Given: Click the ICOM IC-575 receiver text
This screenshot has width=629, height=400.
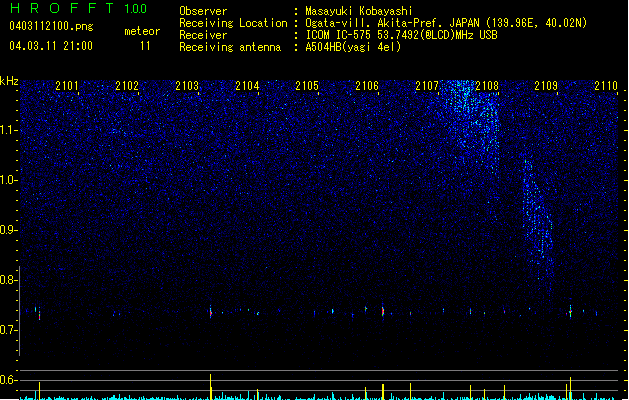Looking at the screenshot, I should 401,35.
